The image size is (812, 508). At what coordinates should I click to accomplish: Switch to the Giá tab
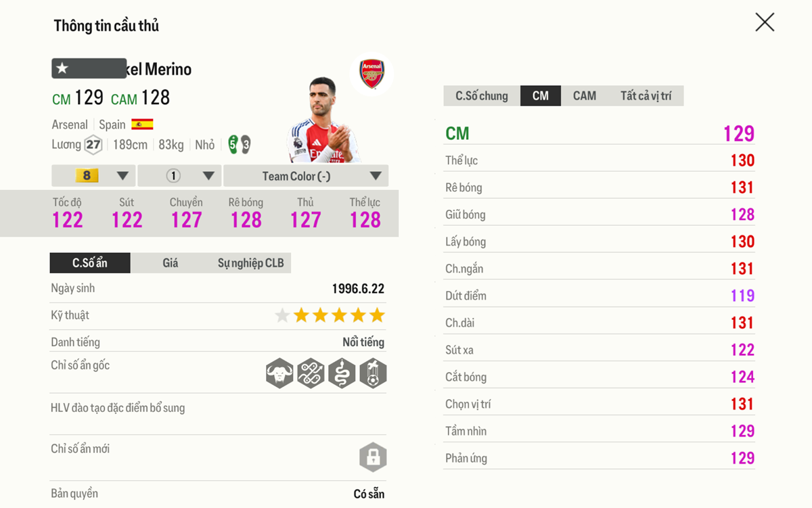tap(171, 263)
